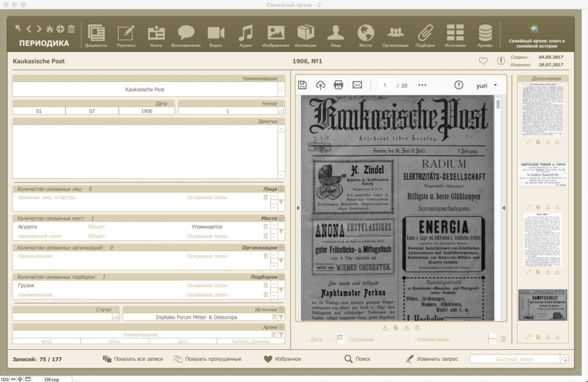588x382 pixels.
Task: Filter the Места list
Action: (281, 231)
